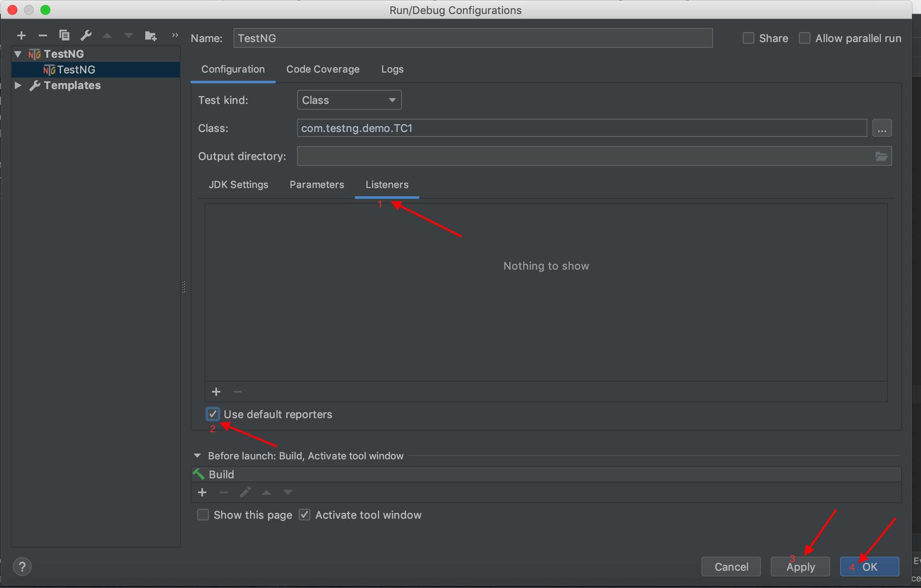Select the TestNG child configuration
Viewport: 921px width, 588px height.
coord(96,70)
